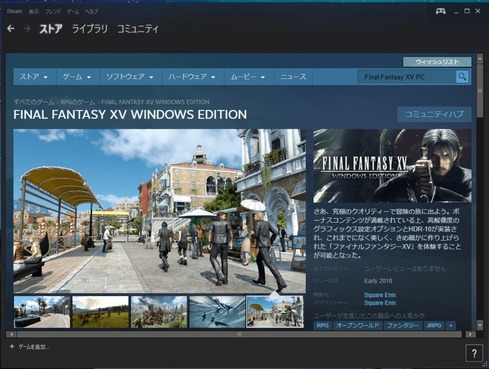
Task: Select the grassy field thumbnail
Action: [100, 312]
